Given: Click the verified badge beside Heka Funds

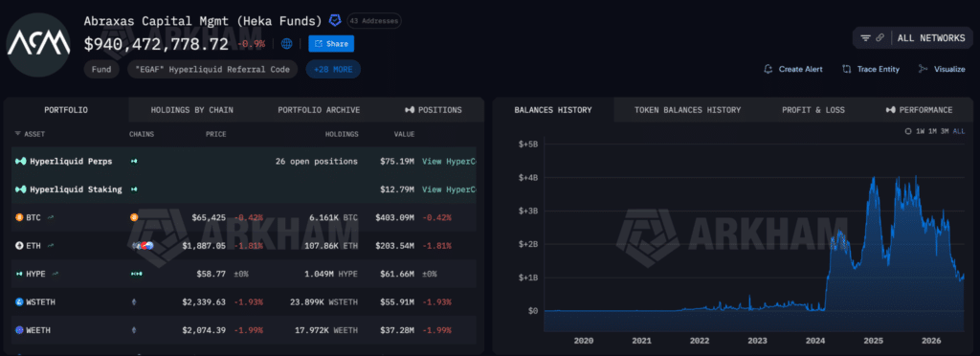Looking at the screenshot, I should click(336, 21).
